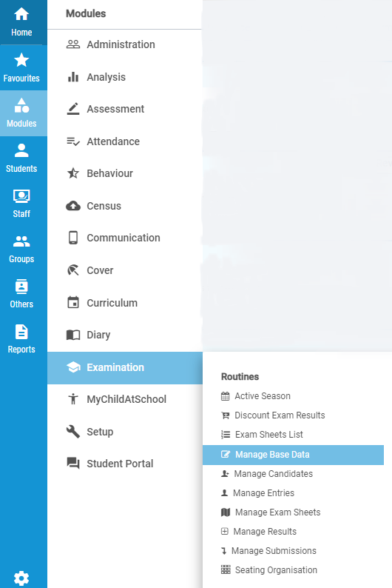Select the Students person icon

(21, 150)
